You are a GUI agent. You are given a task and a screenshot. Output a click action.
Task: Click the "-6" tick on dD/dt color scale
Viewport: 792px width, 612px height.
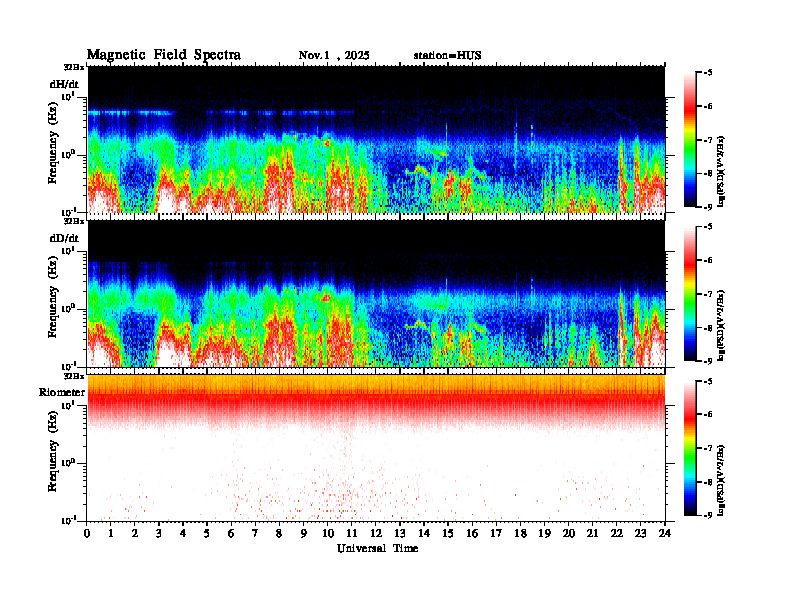708,261
